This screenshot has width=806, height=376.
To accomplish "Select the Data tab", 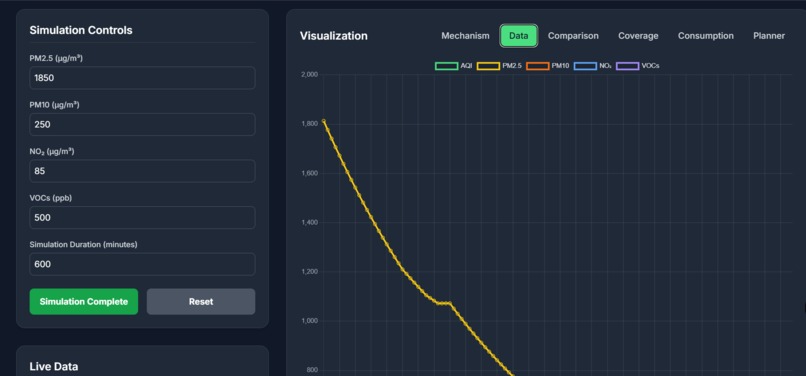I will (519, 36).
